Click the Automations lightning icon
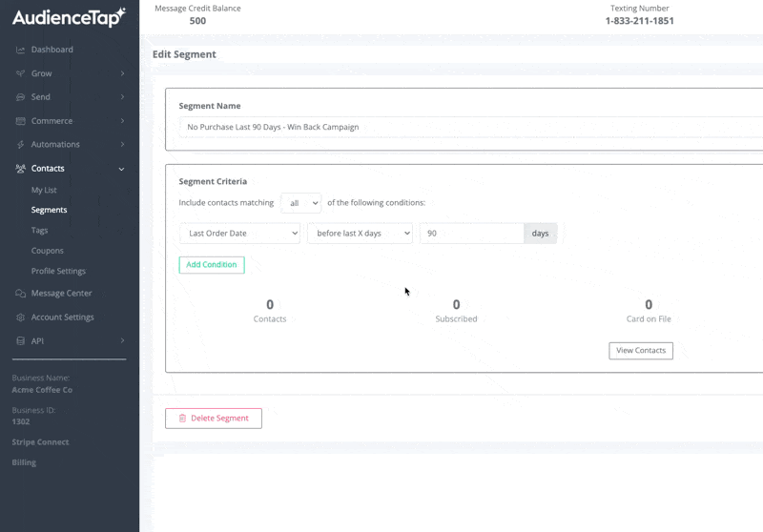The width and height of the screenshot is (763, 532). point(20,145)
